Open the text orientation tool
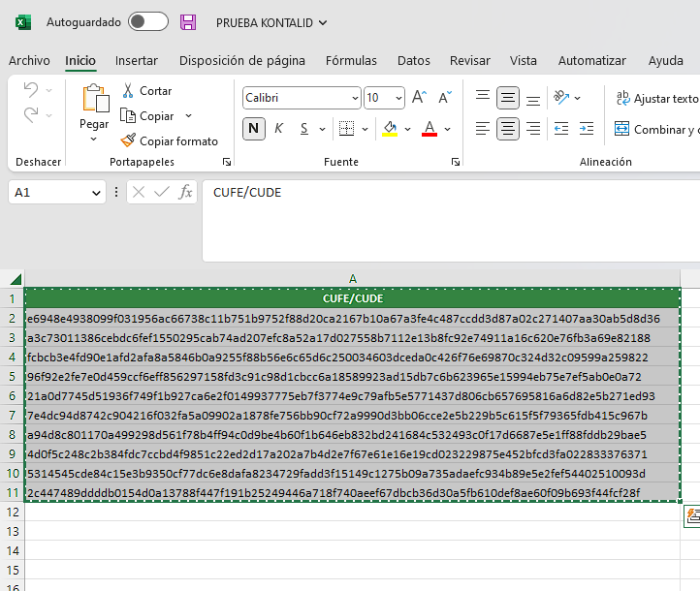The image size is (700, 591). click(561, 97)
